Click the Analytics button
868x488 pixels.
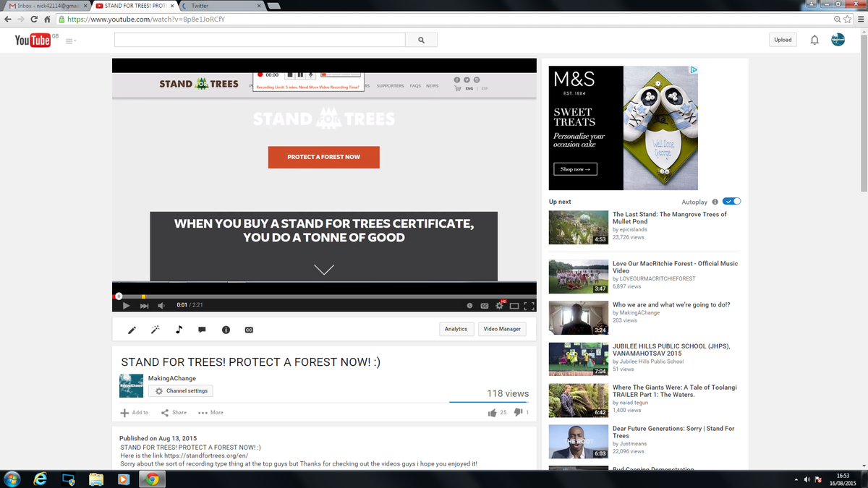pos(456,329)
